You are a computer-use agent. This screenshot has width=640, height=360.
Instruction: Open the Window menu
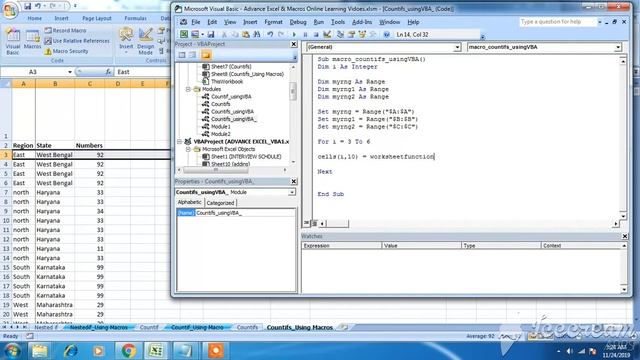[x=389, y=22]
